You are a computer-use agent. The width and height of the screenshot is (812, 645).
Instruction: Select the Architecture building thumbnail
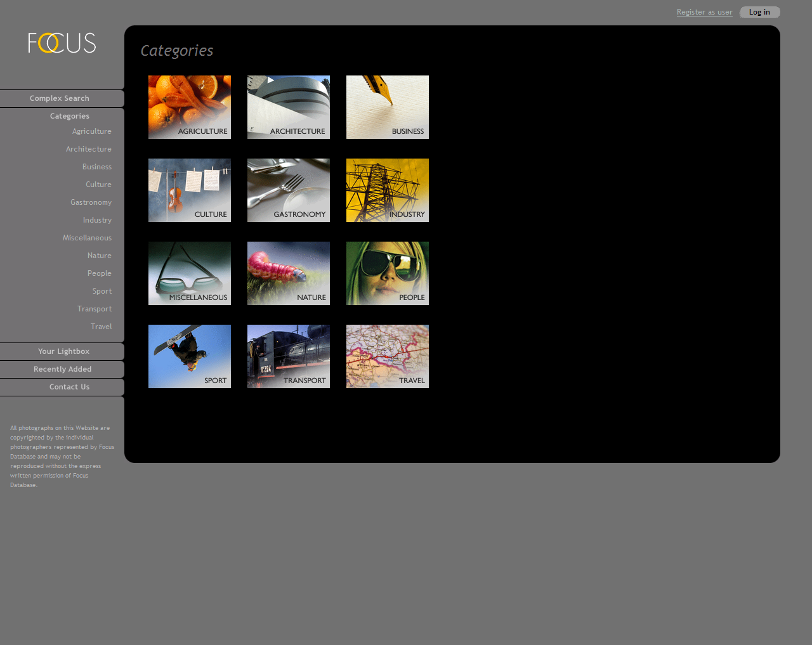point(288,107)
